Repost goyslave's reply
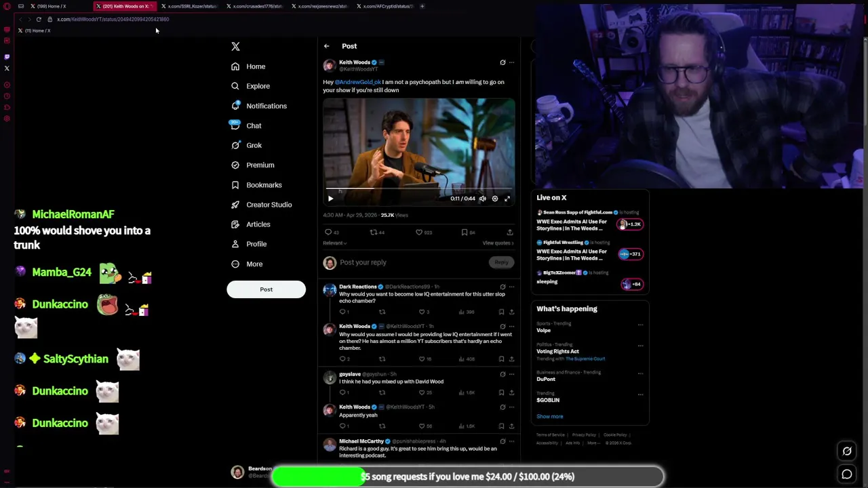Image resolution: width=868 pixels, height=488 pixels. tap(382, 392)
